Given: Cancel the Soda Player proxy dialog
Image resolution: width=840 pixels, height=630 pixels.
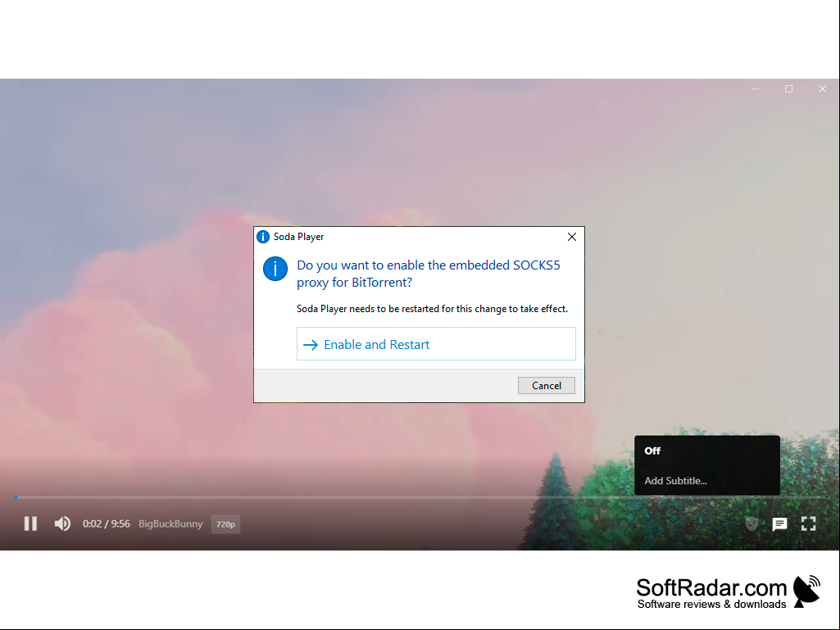Looking at the screenshot, I should [547, 385].
